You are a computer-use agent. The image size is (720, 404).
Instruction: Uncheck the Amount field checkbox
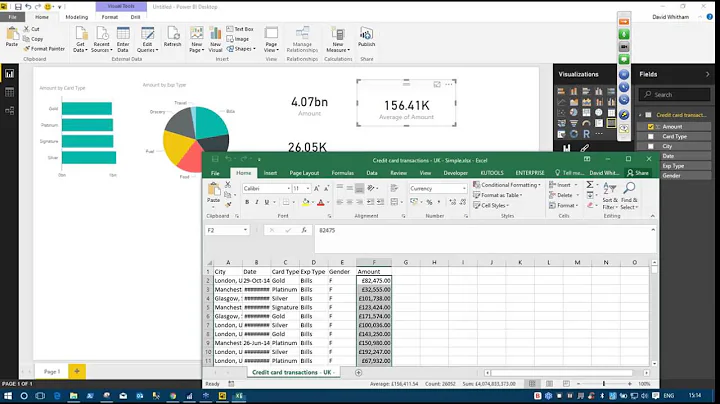coord(651,127)
